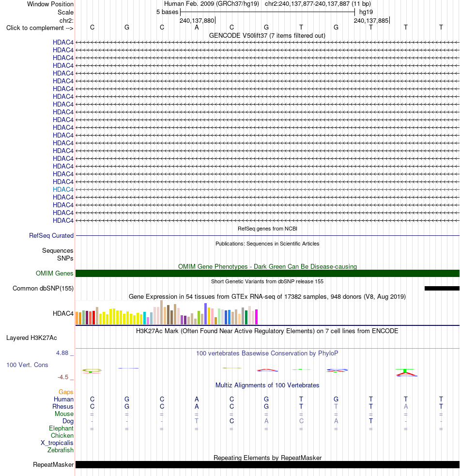This screenshot has width=460, height=476.
Task: Click the Layered H3K27Ac track label
Action: (31, 338)
